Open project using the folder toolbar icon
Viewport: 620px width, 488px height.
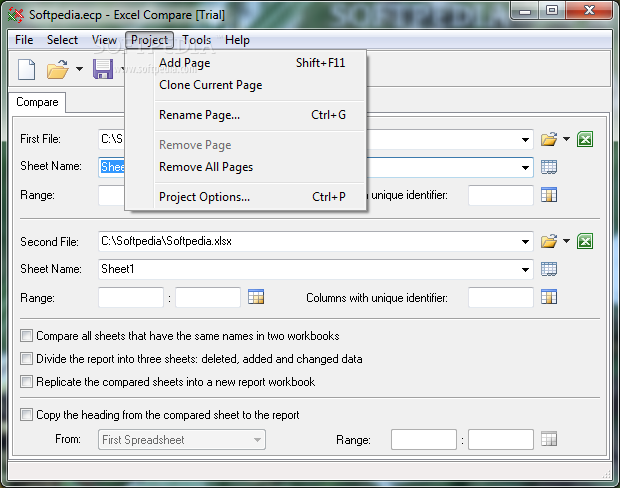[x=58, y=70]
